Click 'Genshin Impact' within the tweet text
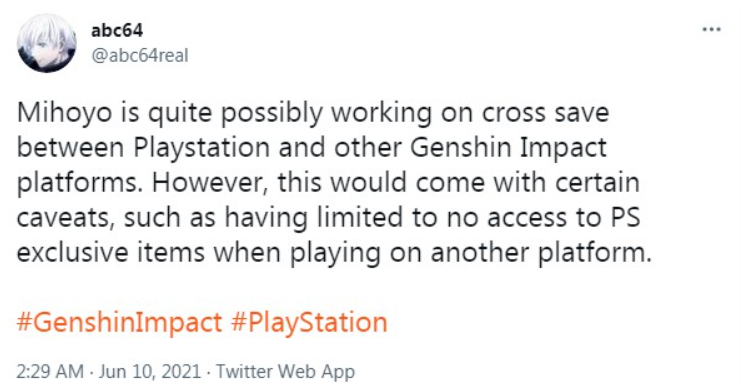The image size is (741, 383). (508, 149)
